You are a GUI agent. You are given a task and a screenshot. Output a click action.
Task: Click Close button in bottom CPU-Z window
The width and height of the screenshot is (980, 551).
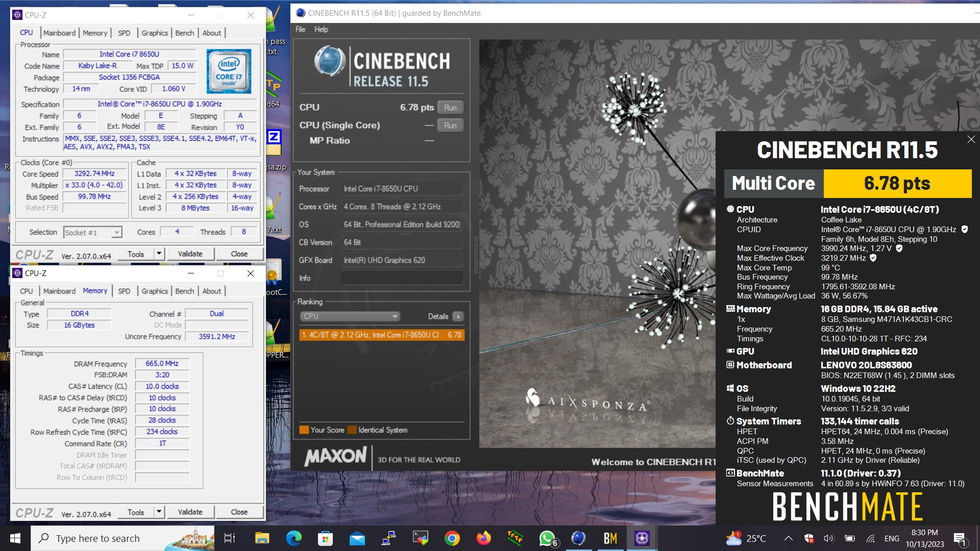[239, 512]
